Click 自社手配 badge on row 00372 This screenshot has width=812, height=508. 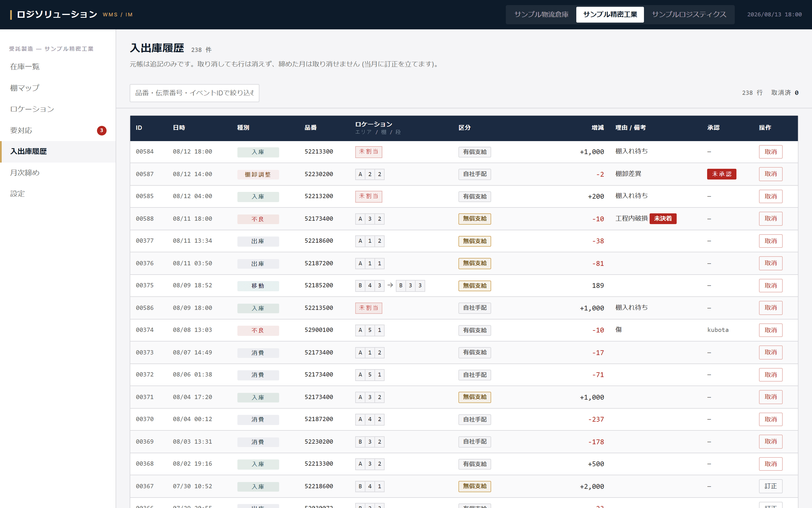pyautogui.click(x=475, y=375)
